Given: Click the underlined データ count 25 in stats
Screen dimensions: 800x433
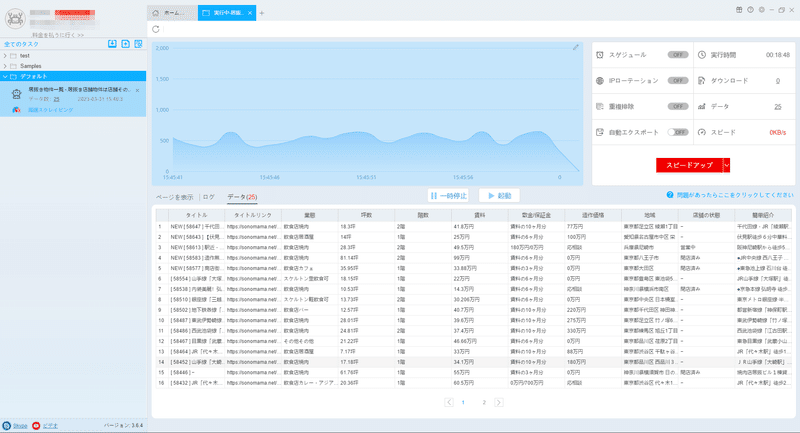Looking at the screenshot, I should [778, 107].
